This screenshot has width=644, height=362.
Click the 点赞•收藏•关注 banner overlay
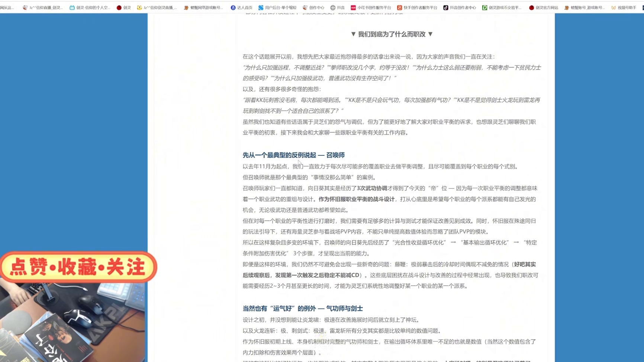point(78,267)
